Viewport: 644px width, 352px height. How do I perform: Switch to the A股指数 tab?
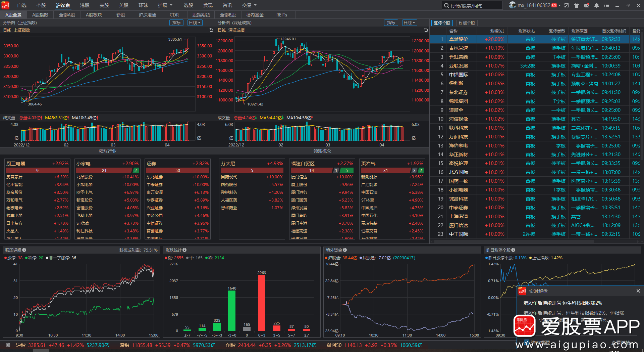point(40,15)
